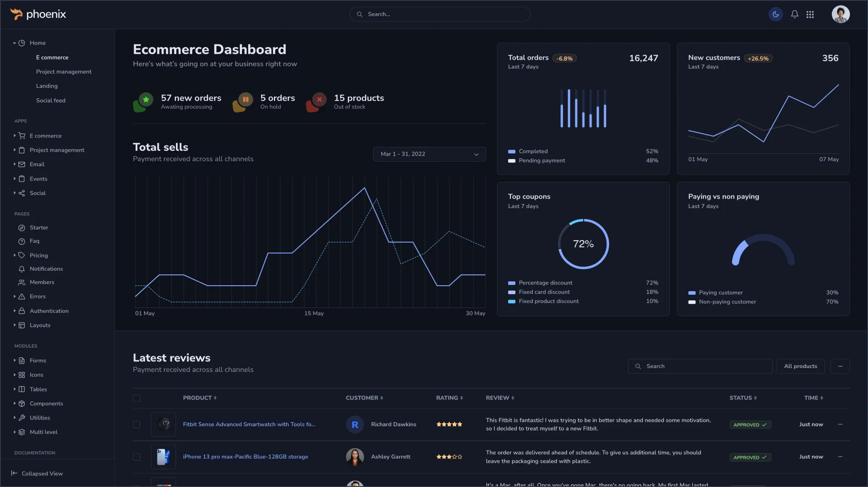The width and height of the screenshot is (868, 487).
Task: Open the notifications bell
Action: [x=794, y=14]
